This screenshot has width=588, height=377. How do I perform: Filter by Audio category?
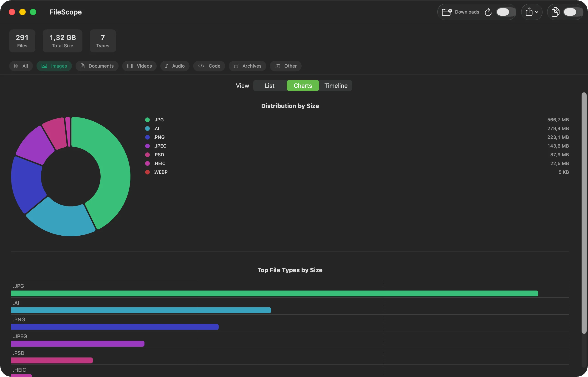[x=175, y=66]
